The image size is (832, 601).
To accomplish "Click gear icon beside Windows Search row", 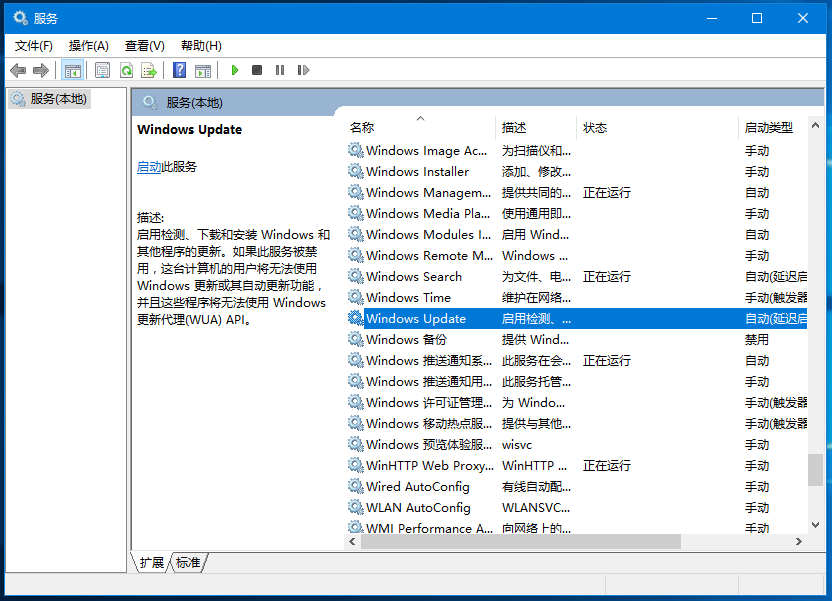I will click(355, 276).
